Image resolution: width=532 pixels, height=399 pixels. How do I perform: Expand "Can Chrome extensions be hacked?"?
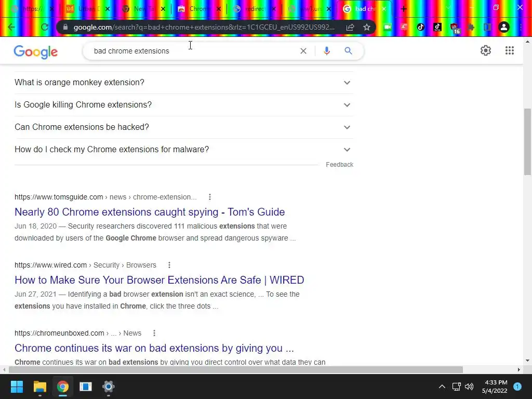[184, 127]
